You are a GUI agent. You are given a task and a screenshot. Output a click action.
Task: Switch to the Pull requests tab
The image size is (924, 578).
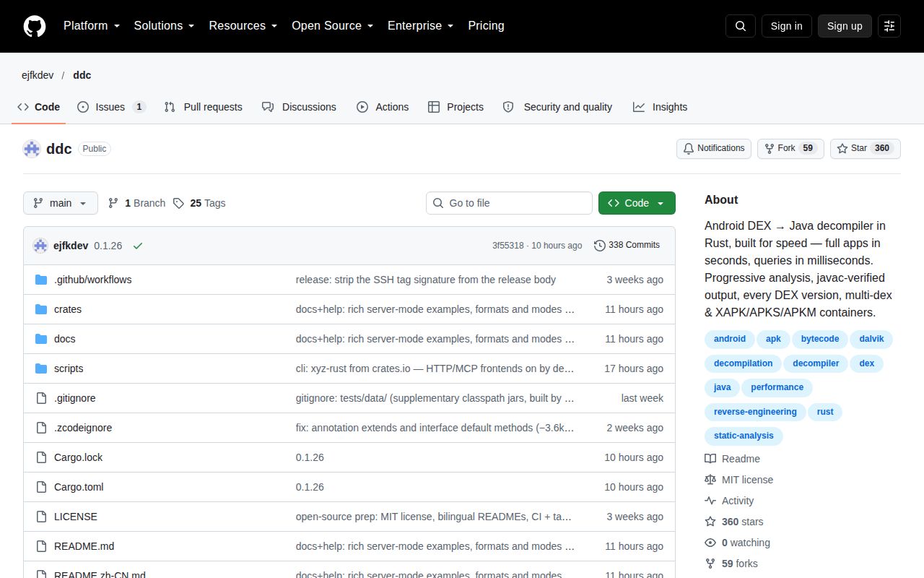(203, 107)
